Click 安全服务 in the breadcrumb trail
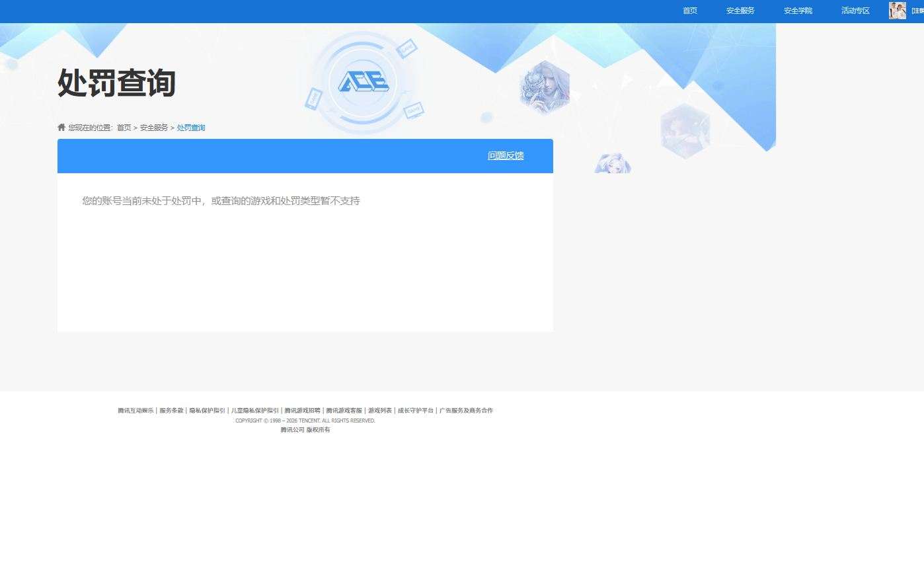 153,128
